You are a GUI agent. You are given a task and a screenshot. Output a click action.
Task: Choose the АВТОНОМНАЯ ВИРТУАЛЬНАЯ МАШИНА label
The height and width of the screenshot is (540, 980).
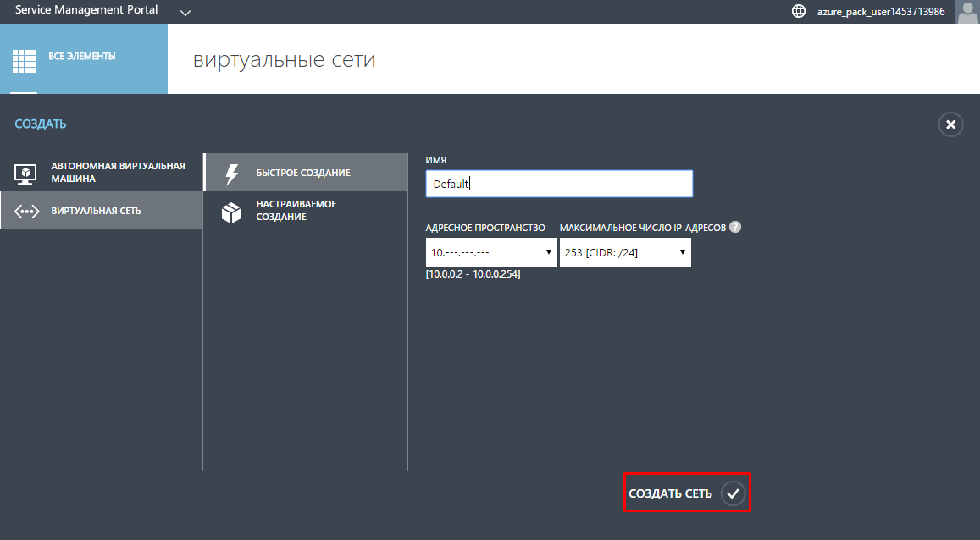point(118,173)
